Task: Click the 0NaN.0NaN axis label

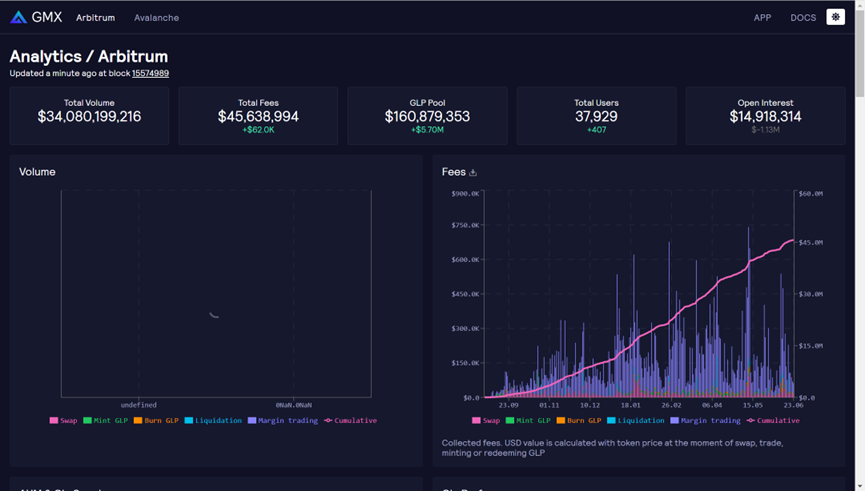Action: click(293, 405)
